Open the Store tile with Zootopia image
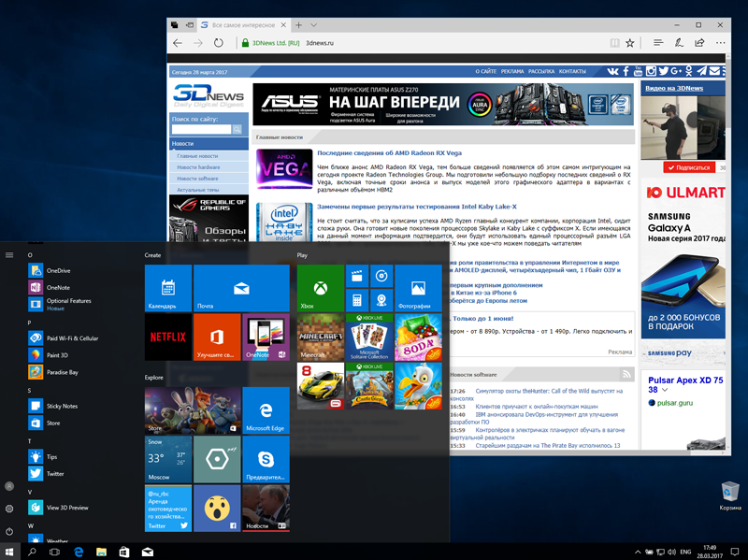748x560 pixels. [x=193, y=410]
